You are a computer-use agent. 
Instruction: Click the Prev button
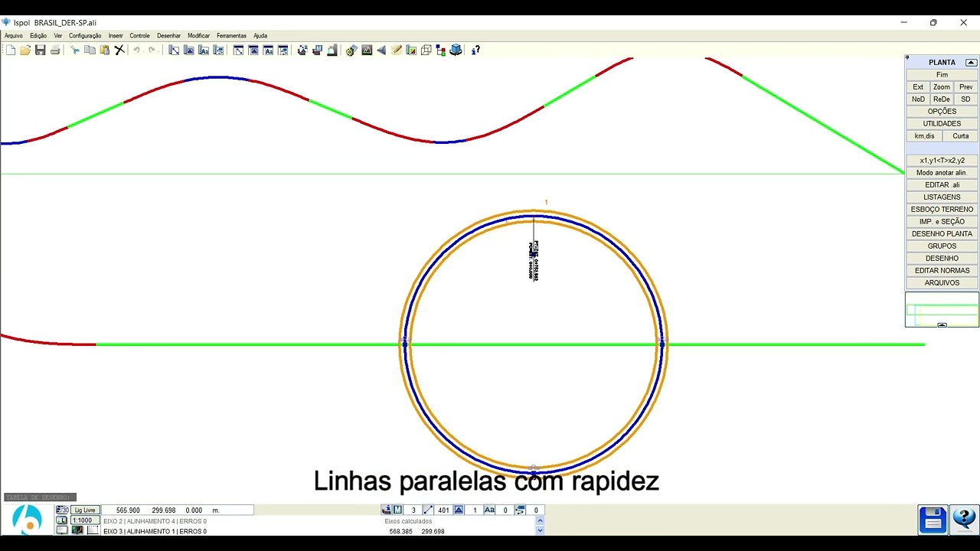coord(966,87)
